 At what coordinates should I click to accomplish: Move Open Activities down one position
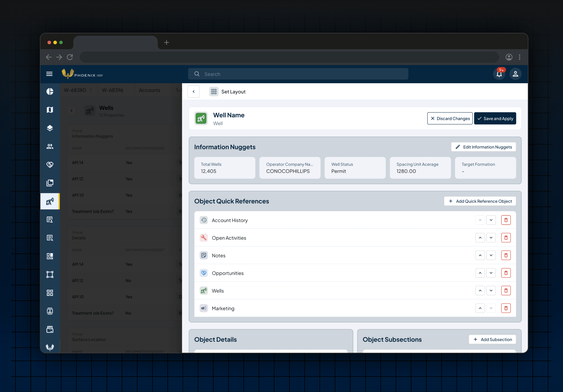491,238
